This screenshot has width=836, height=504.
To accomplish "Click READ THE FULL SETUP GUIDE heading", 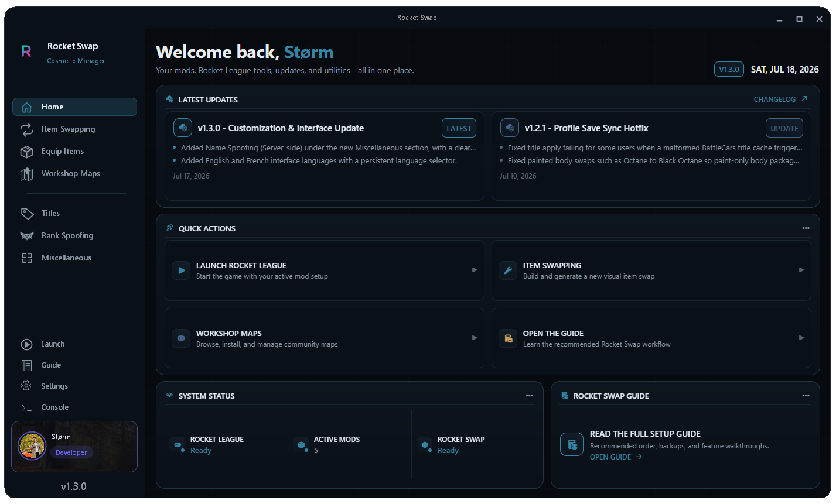I will pos(645,434).
